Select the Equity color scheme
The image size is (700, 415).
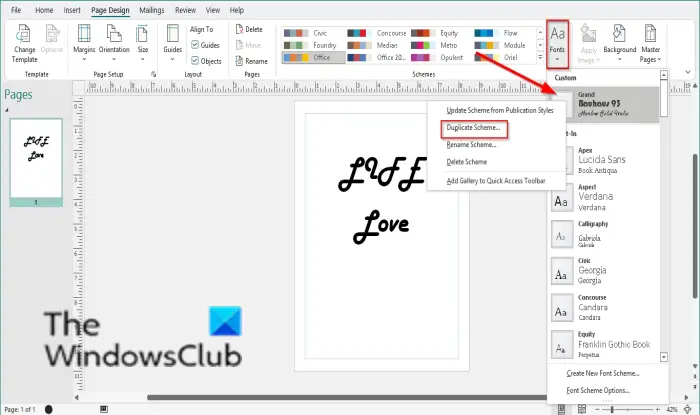(x=440, y=33)
